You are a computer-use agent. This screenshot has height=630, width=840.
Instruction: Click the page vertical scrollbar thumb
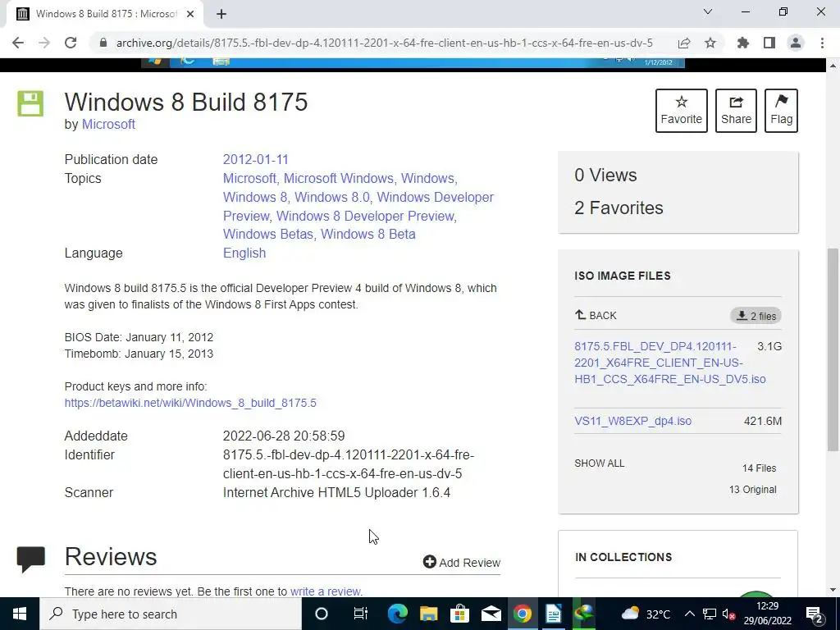click(833, 349)
